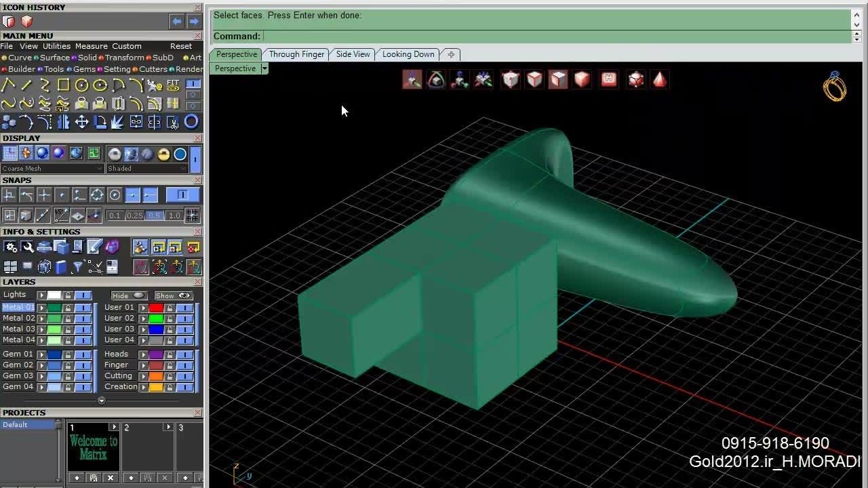Toggle the Hide layers button
The height and width of the screenshot is (488, 868).
pos(129,296)
